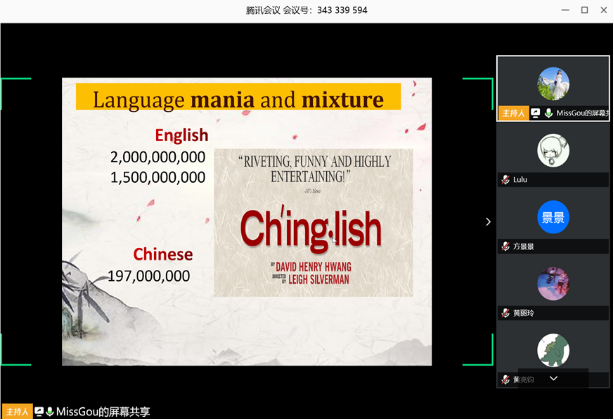Select 黄丽玲's pink avatar
This screenshot has width=614, height=420.
click(553, 283)
